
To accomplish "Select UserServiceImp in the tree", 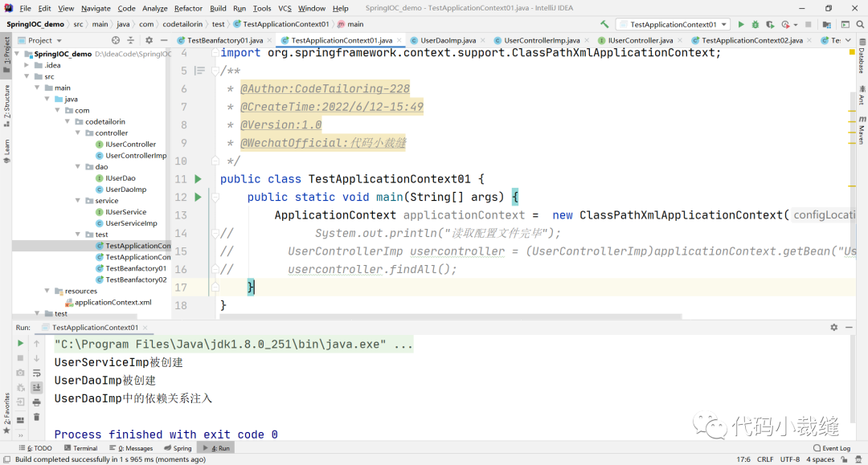I will pyautogui.click(x=131, y=223).
